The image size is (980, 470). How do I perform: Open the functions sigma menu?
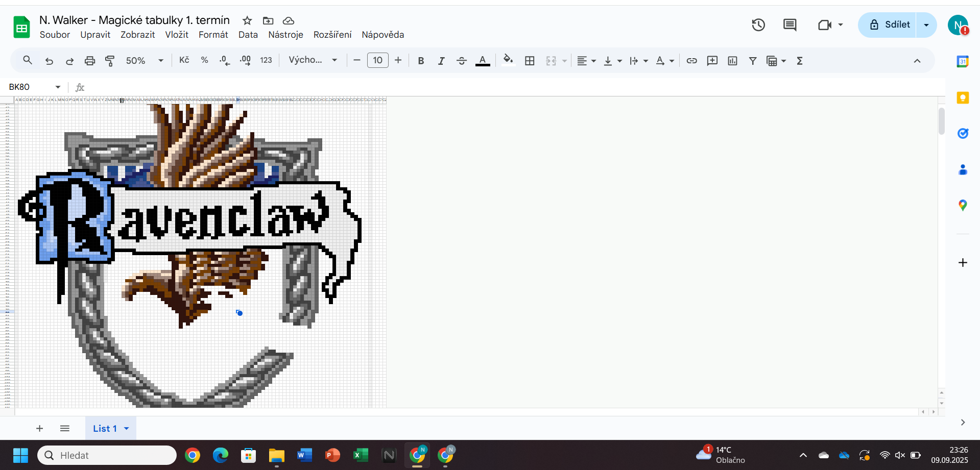(x=800, y=61)
